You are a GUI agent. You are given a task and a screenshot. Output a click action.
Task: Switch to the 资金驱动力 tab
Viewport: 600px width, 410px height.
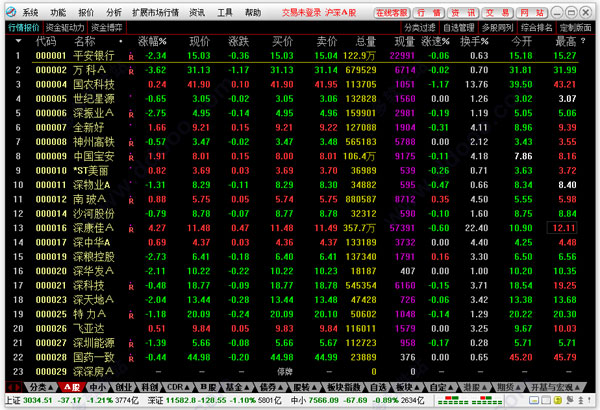tap(65, 28)
